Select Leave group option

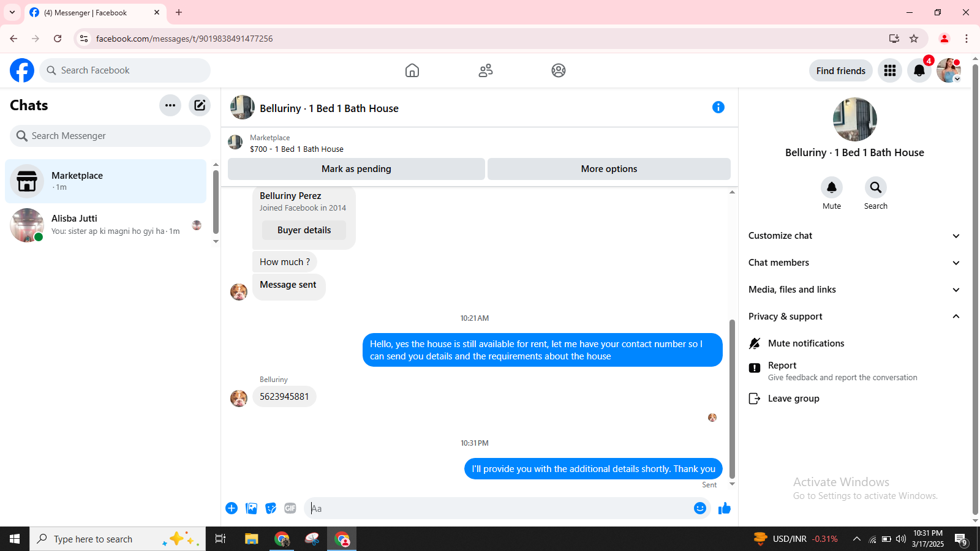pos(854,399)
